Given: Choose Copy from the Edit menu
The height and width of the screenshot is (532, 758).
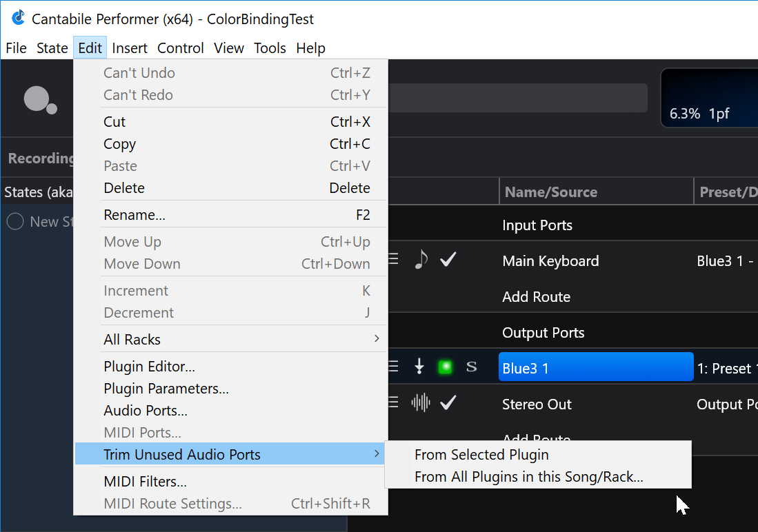Looking at the screenshot, I should 231,144.
